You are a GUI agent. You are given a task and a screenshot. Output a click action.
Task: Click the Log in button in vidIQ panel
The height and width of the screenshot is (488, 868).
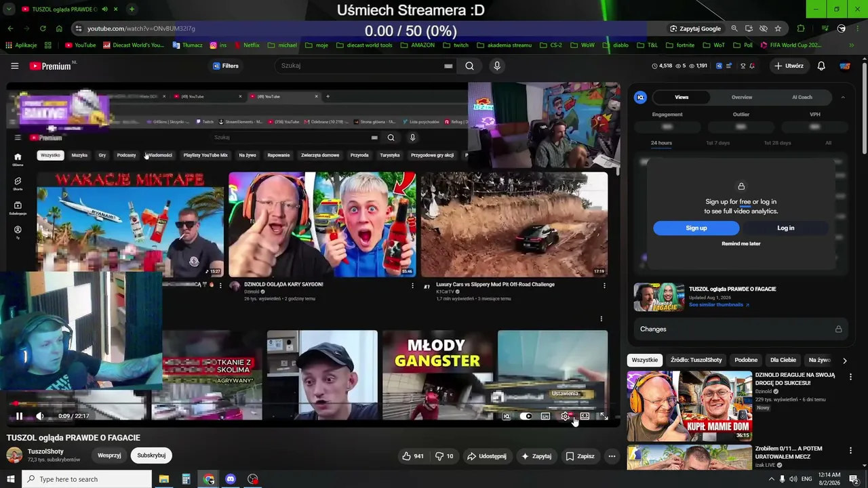785,228
